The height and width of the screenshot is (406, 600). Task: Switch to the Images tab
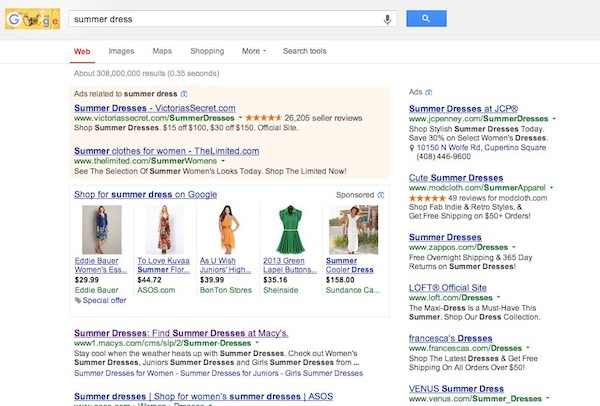coord(121,51)
